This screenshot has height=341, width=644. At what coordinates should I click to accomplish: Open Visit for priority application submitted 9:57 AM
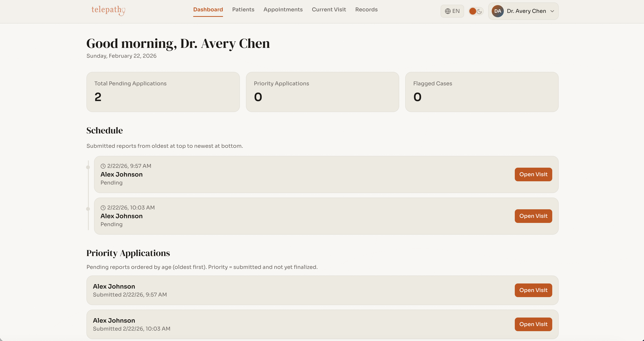tap(533, 290)
